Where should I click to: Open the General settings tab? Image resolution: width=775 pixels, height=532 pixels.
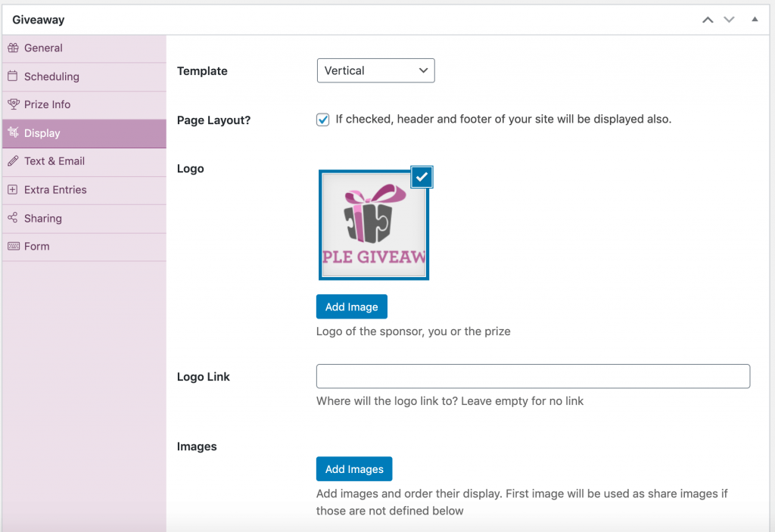click(x=84, y=48)
